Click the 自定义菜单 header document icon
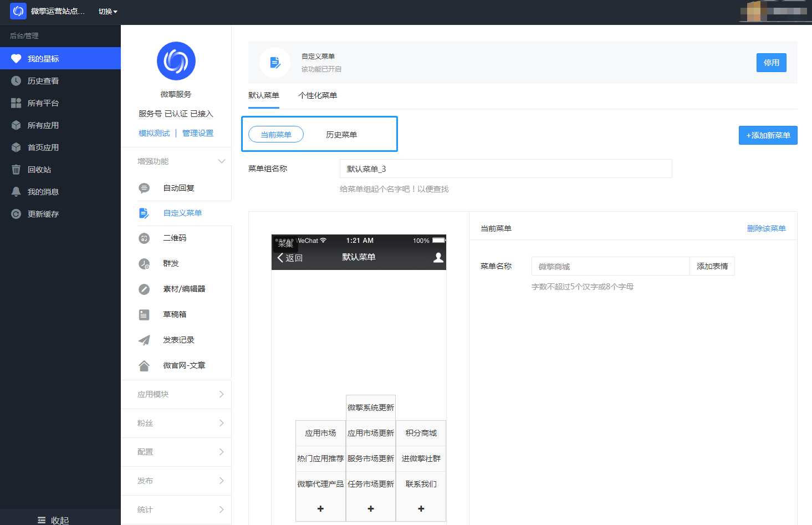812x525 pixels. click(x=275, y=63)
